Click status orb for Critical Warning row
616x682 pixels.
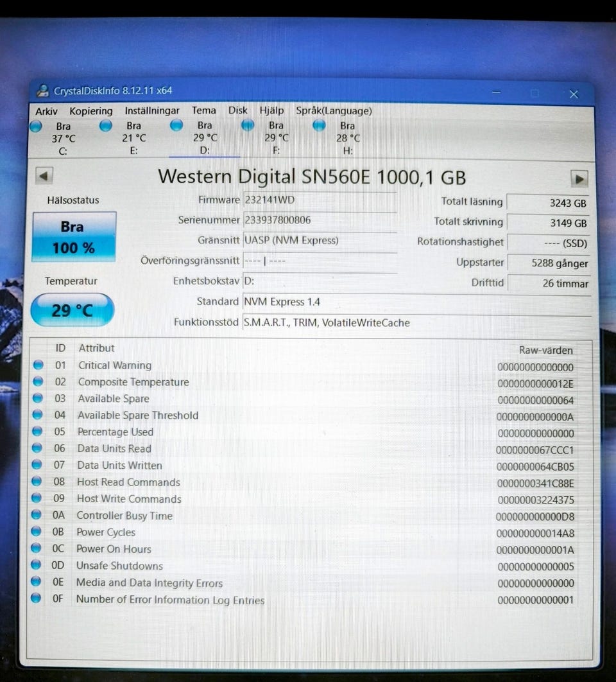click(x=38, y=365)
